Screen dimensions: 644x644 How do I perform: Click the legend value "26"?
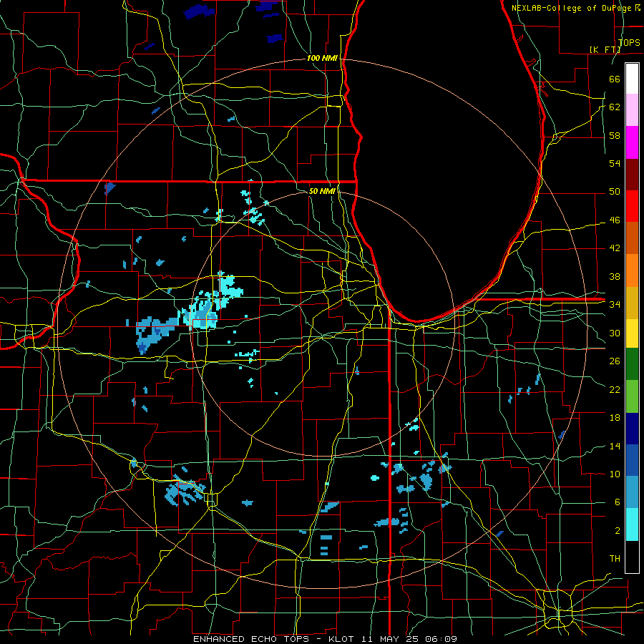615,361
